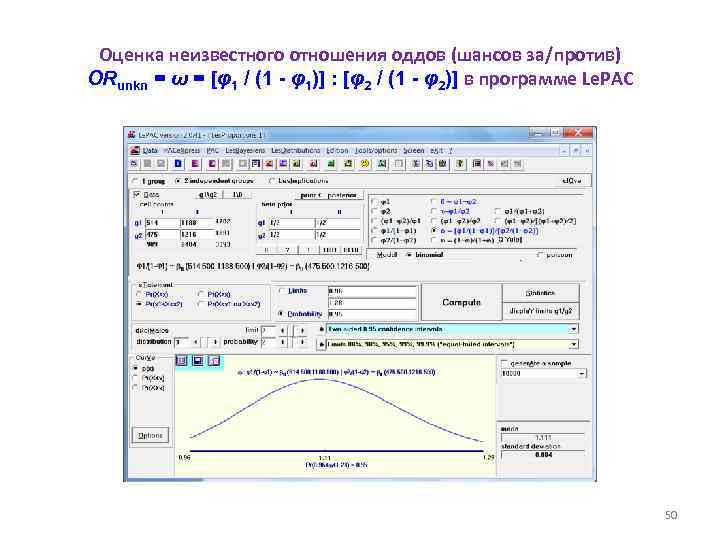Click the Compute button
720x540 pixels.
pos(461,302)
